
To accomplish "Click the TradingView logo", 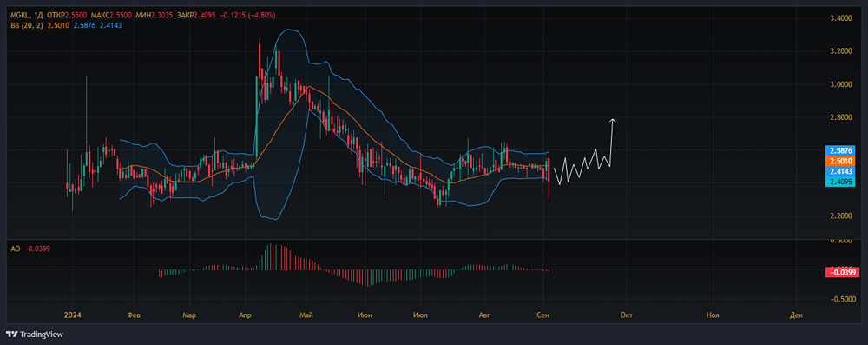I will click(35, 334).
